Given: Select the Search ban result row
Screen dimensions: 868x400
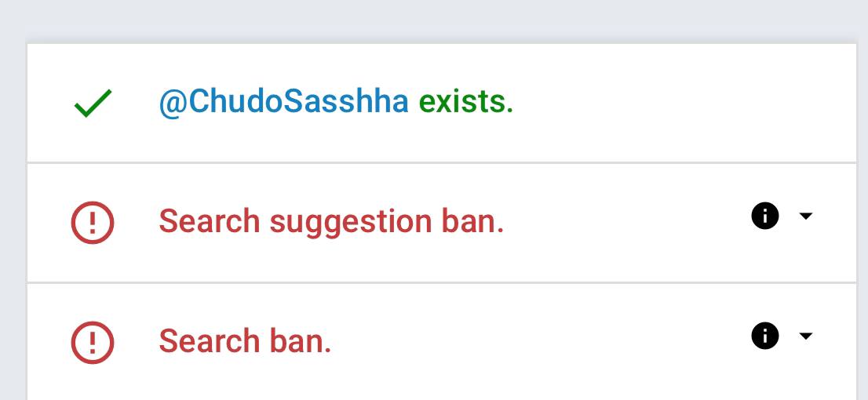Looking at the screenshot, I should pyautogui.click(x=442, y=342).
